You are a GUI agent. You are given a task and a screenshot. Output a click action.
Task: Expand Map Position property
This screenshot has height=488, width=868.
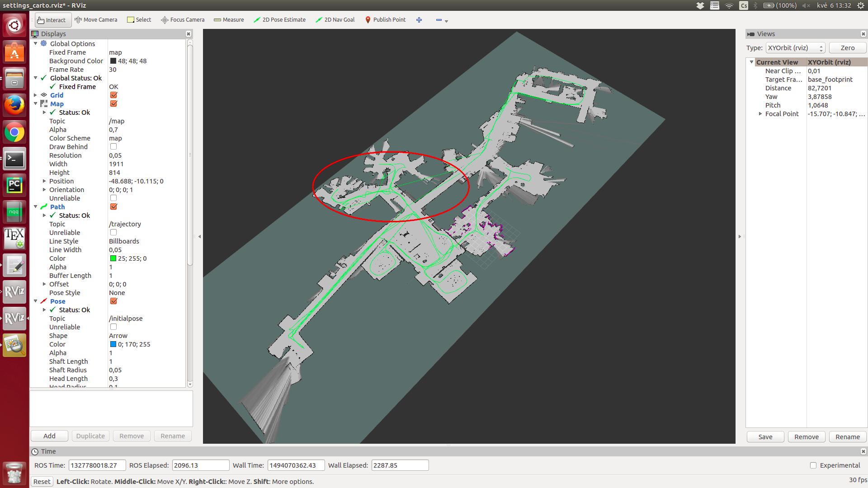44,181
